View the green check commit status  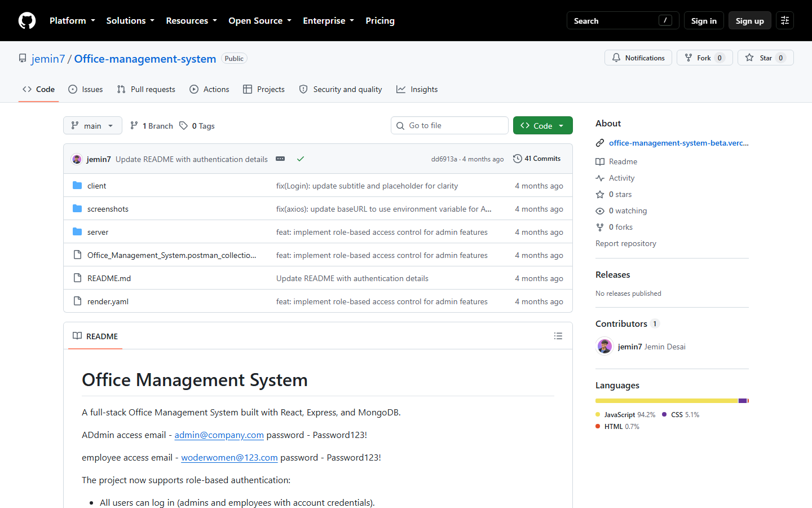click(301, 159)
